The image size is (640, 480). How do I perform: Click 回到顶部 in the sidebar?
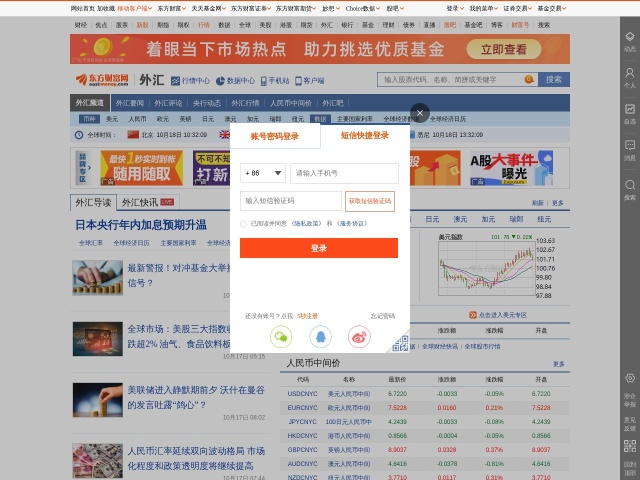(630, 469)
